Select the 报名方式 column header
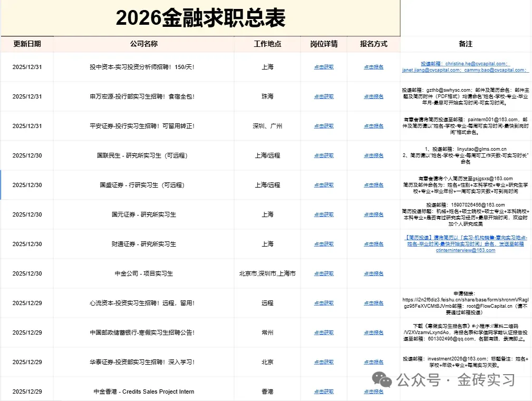The width and height of the screenshot is (532, 401). click(373, 44)
